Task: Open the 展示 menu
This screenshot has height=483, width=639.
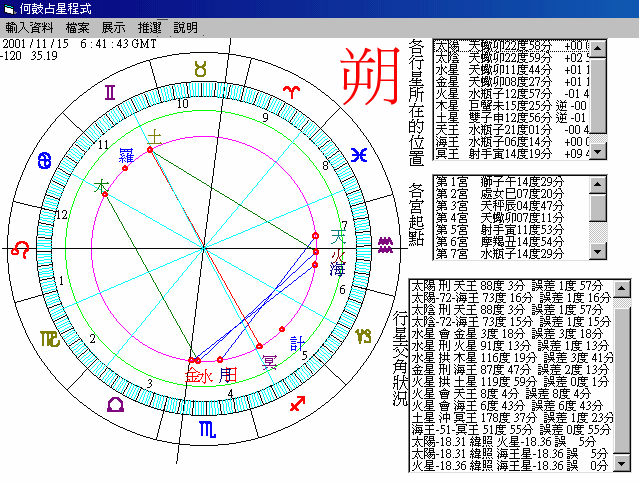Action: coord(113,27)
